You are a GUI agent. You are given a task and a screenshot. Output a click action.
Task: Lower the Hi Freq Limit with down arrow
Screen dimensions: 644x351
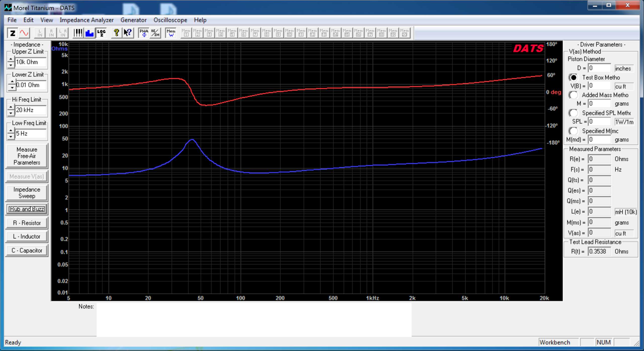point(11,113)
